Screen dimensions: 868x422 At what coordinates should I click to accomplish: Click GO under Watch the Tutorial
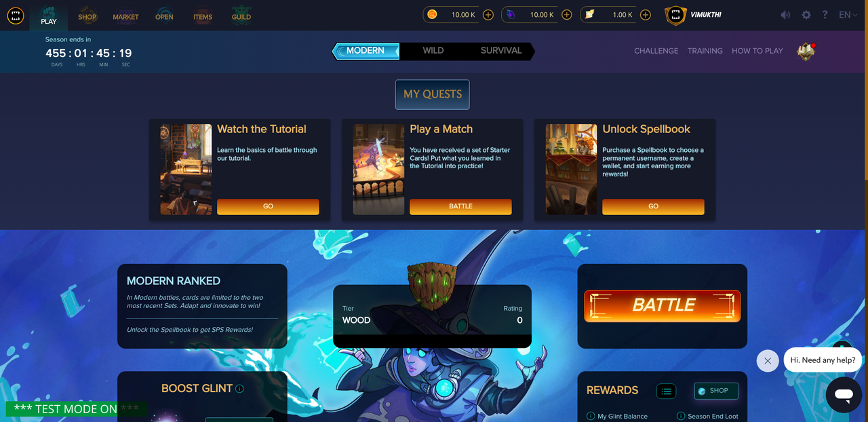tap(268, 206)
